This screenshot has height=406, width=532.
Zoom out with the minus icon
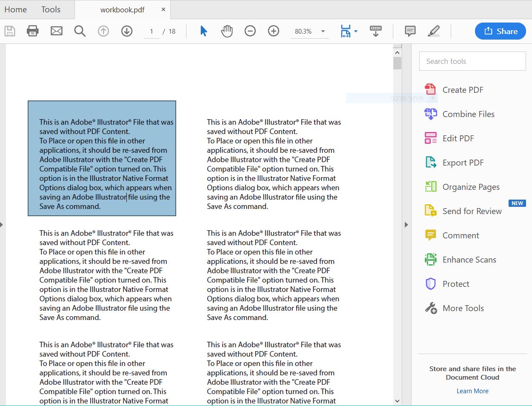[250, 31]
